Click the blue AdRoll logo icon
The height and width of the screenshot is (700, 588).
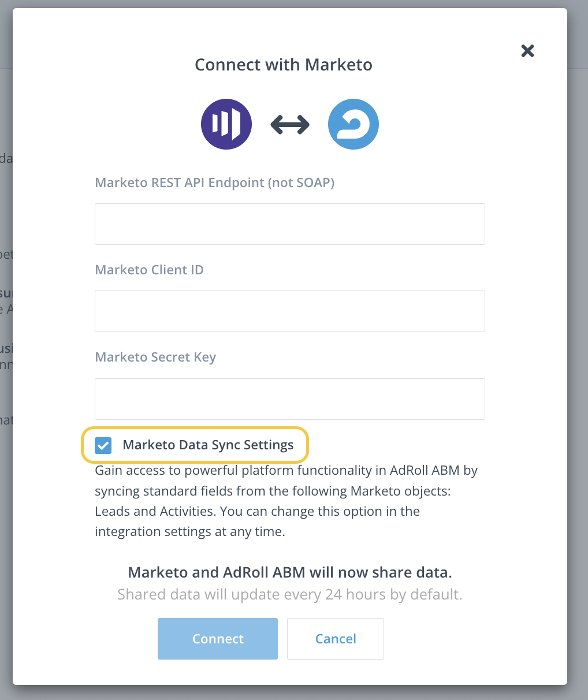click(353, 124)
